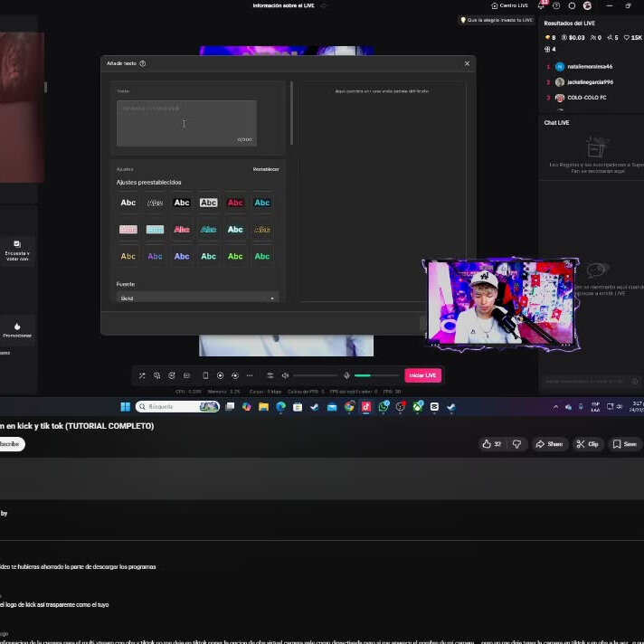Adjust the speaker volume slider
Screen dimensions: 644x644
point(315,375)
